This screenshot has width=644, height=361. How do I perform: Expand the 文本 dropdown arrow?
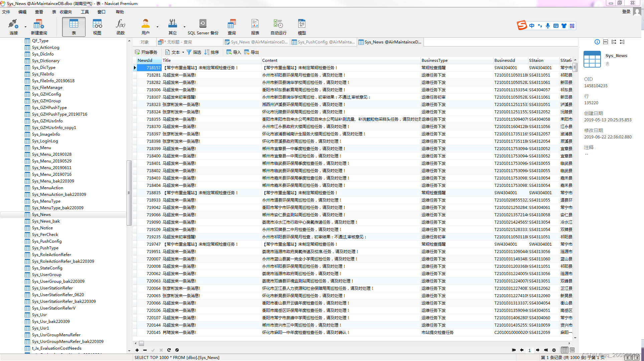click(183, 52)
